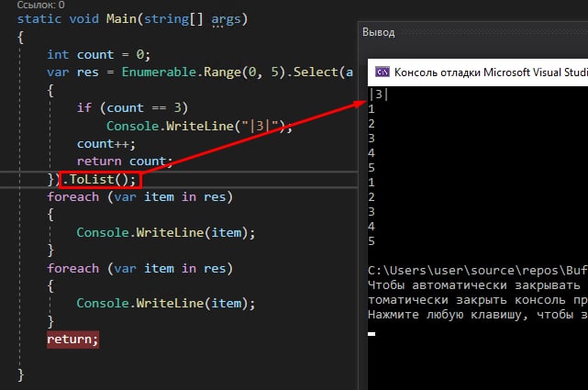Click the 'Select' method call
The width and height of the screenshot is (588, 390).
[x=316, y=72]
